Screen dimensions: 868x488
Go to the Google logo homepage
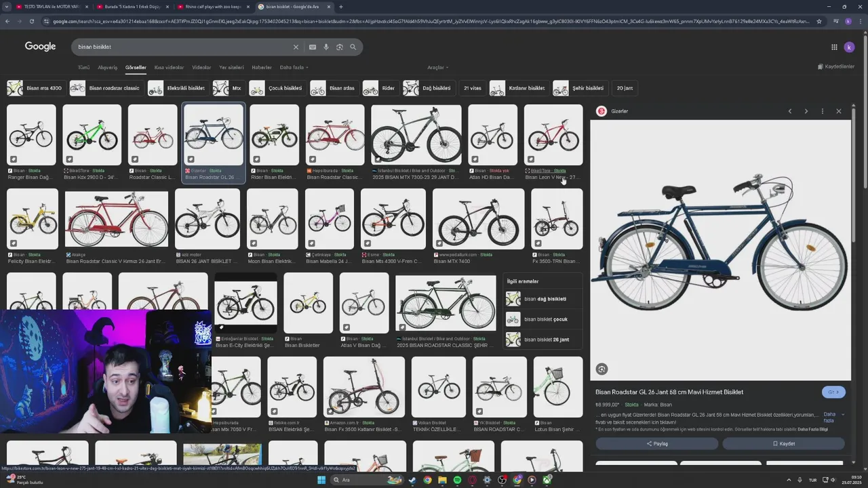(40, 47)
